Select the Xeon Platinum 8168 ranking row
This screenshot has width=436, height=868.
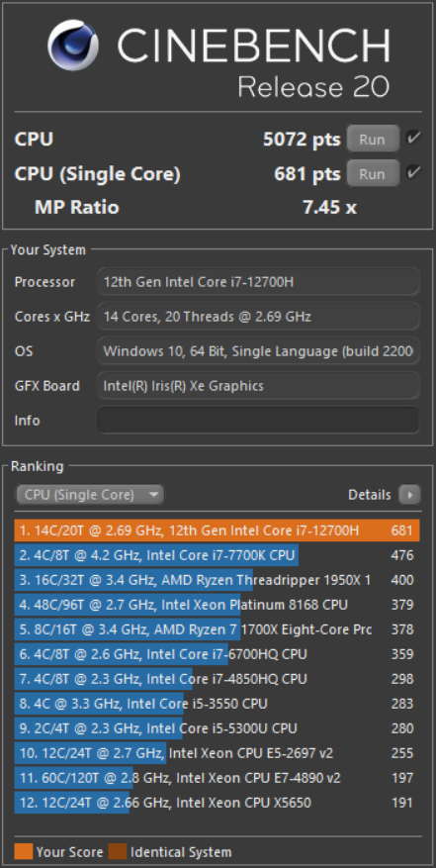pyautogui.click(x=217, y=605)
